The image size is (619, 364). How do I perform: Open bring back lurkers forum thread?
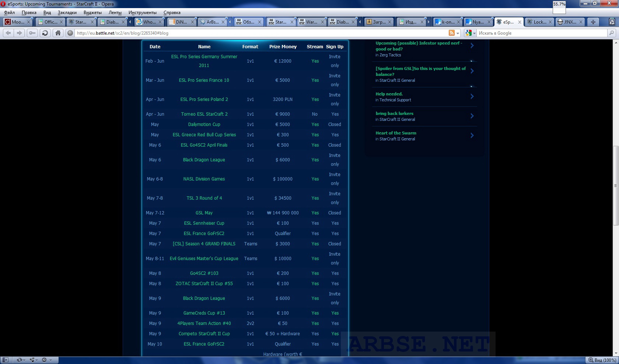394,113
